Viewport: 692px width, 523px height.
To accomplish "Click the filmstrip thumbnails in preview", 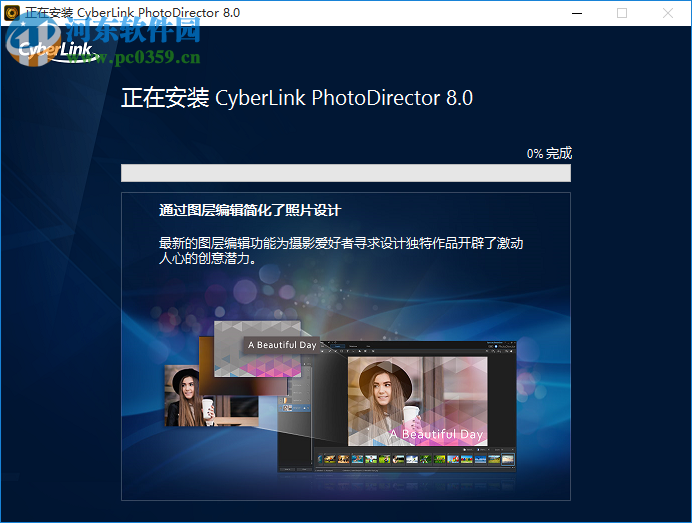I will pos(416,459).
